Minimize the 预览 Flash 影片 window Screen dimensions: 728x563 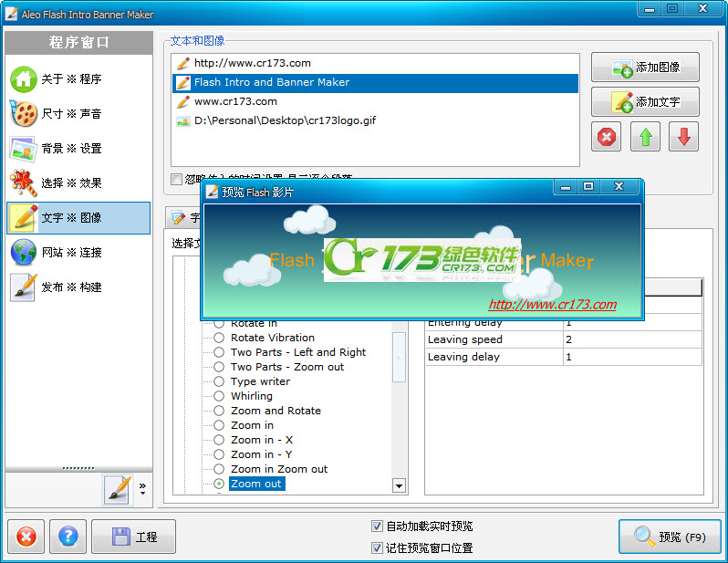(x=566, y=187)
